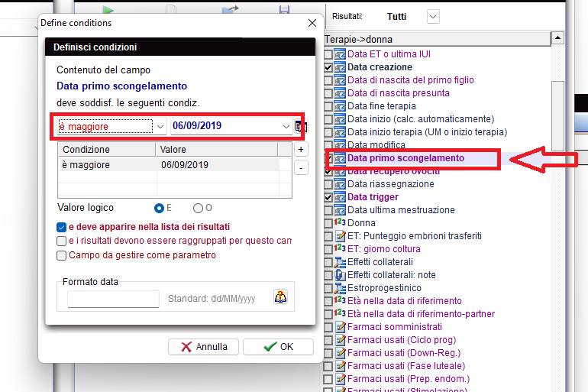Check the Donna field checkbox

328,223
